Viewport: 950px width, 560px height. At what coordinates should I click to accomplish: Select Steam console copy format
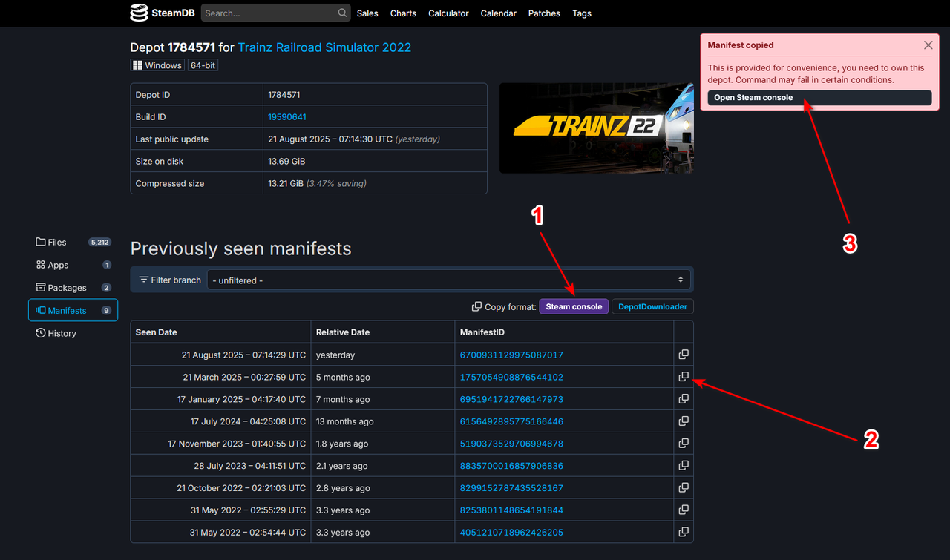[x=574, y=306]
